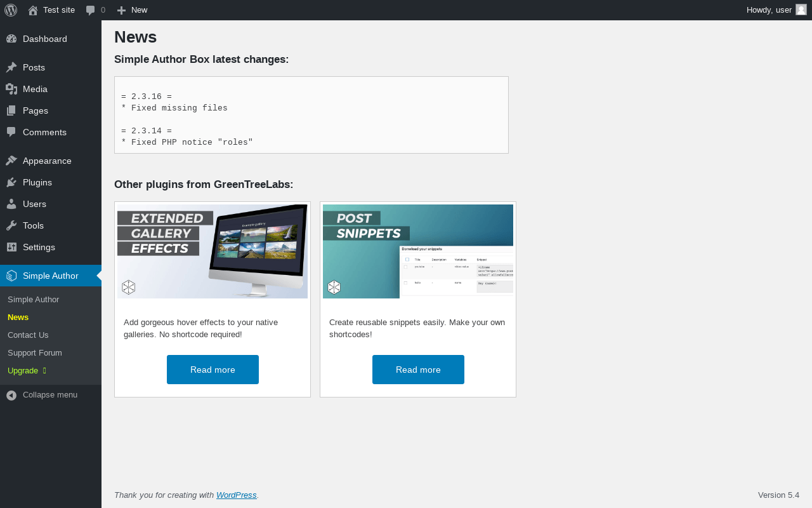812x508 pixels.
Task: Click "Simple Author Box latest changes:" heading
Action: click(x=201, y=59)
